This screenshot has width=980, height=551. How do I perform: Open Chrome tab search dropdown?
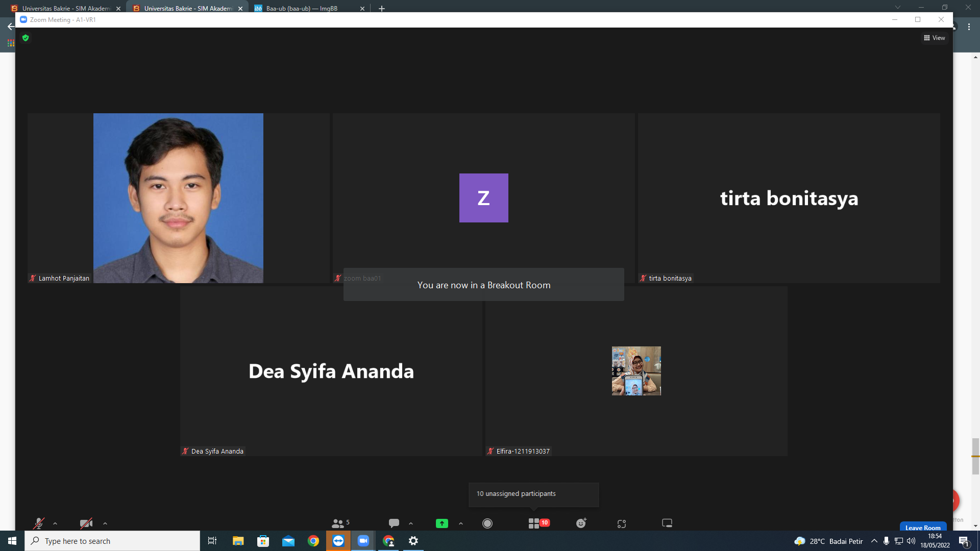(x=898, y=7)
